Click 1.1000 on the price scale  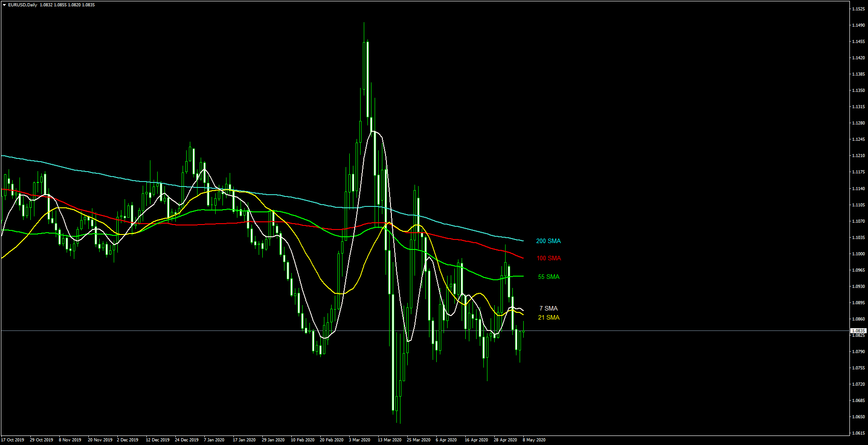[858, 254]
